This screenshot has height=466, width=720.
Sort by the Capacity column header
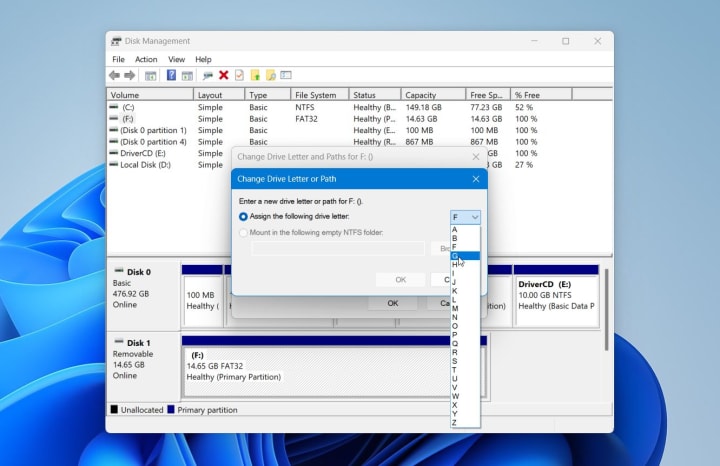point(433,95)
